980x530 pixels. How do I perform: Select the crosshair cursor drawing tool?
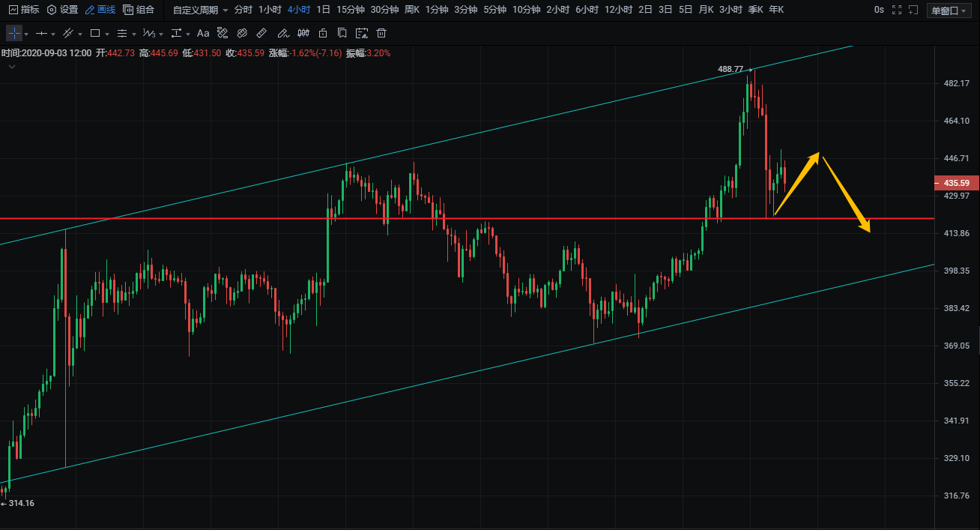tap(14, 34)
